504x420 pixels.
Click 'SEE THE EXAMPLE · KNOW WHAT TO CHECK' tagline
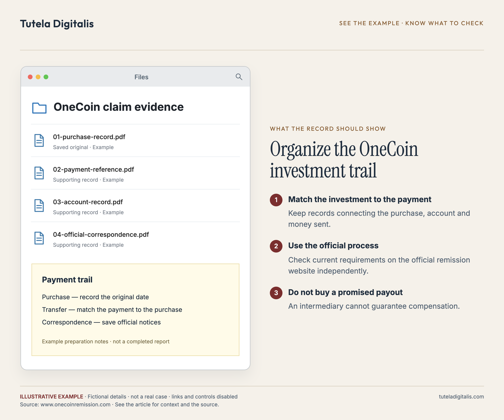click(x=411, y=23)
